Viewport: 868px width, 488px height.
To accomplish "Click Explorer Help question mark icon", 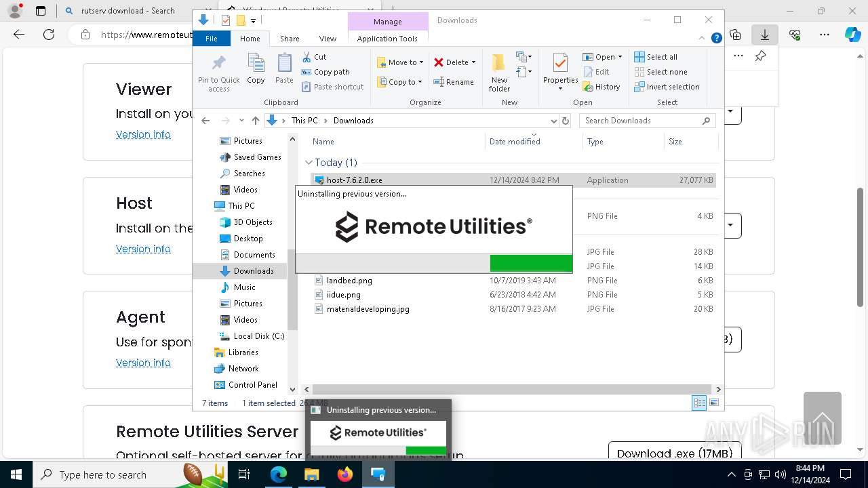I will tap(716, 39).
